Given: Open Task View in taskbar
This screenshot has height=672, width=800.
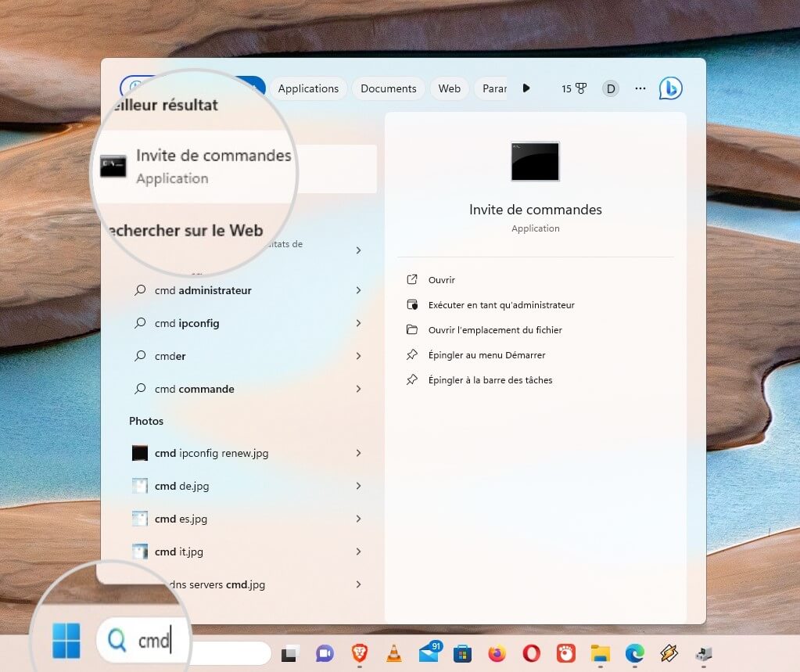Looking at the screenshot, I should pyautogui.click(x=289, y=654).
